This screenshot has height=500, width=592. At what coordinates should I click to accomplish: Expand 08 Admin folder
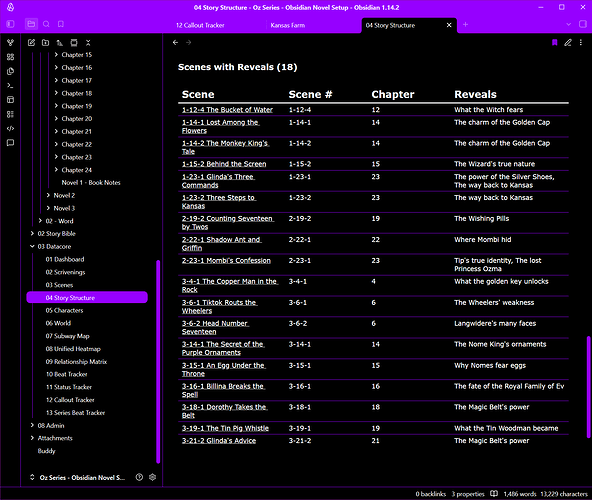(32, 426)
